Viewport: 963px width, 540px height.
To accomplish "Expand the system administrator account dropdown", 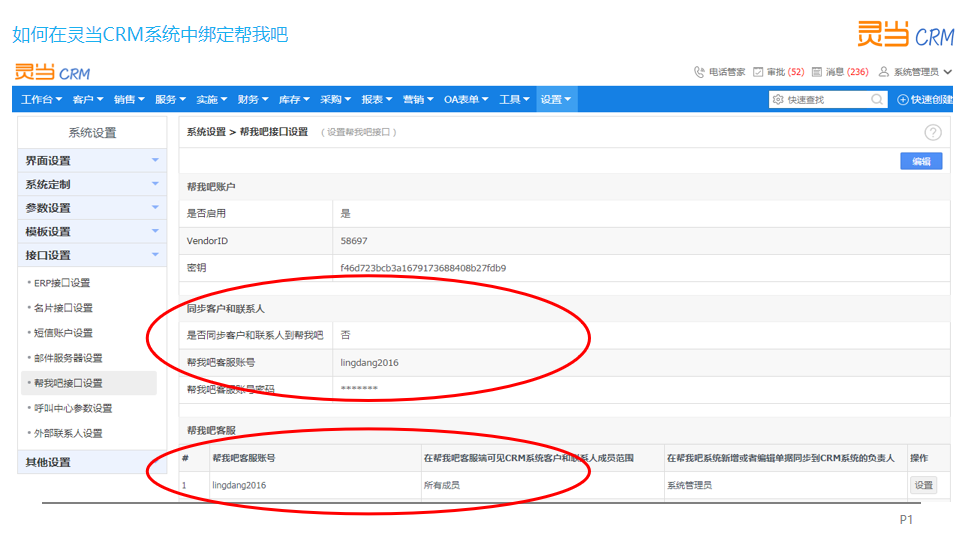I will [947, 72].
